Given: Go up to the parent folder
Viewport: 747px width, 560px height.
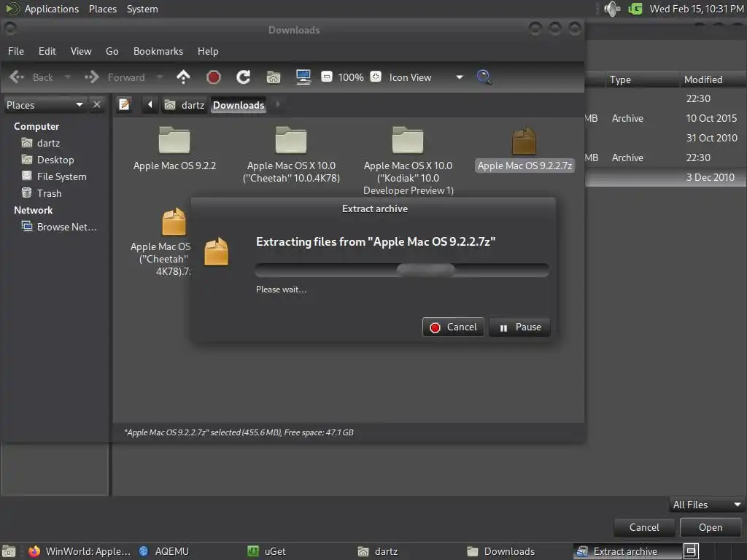Looking at the screenshot, I should (183, 77).
